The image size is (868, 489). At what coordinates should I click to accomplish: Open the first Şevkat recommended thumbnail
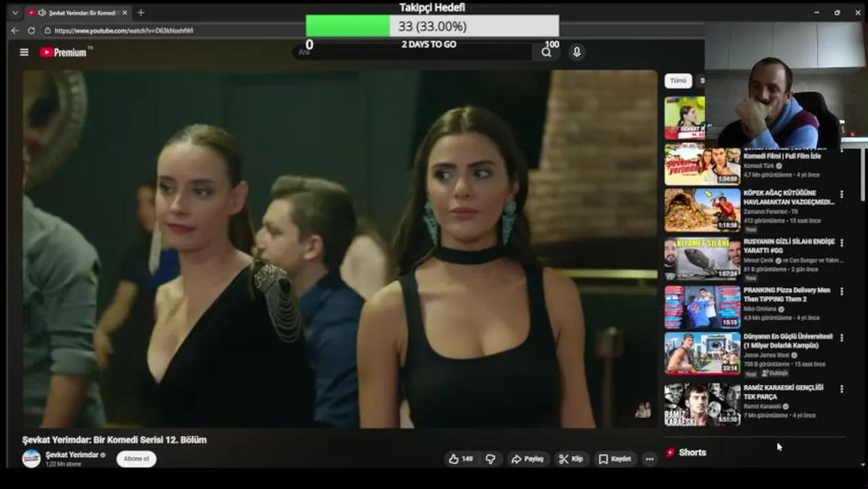pyautogui.click(x=685, y=117)
